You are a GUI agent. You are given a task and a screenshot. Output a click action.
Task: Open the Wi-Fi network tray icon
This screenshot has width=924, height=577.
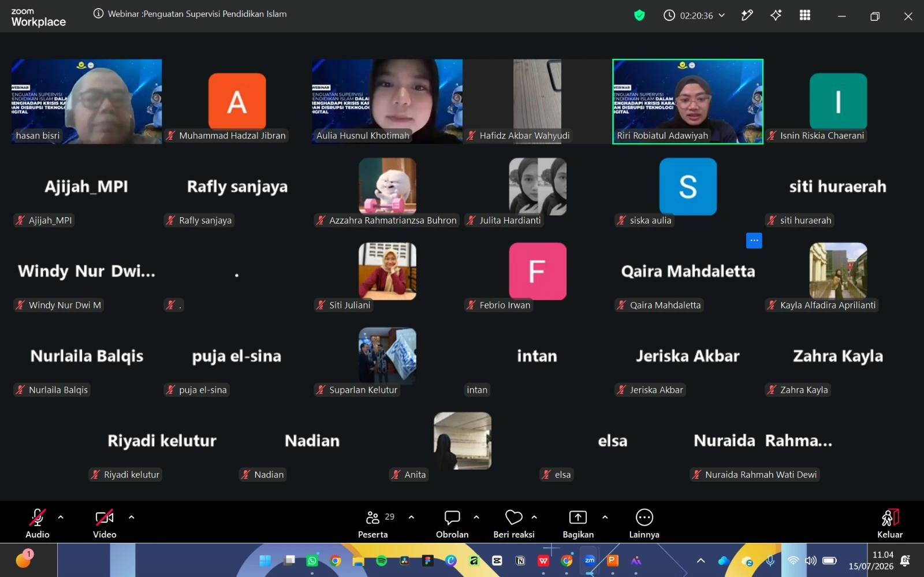[x=793, y=560]
